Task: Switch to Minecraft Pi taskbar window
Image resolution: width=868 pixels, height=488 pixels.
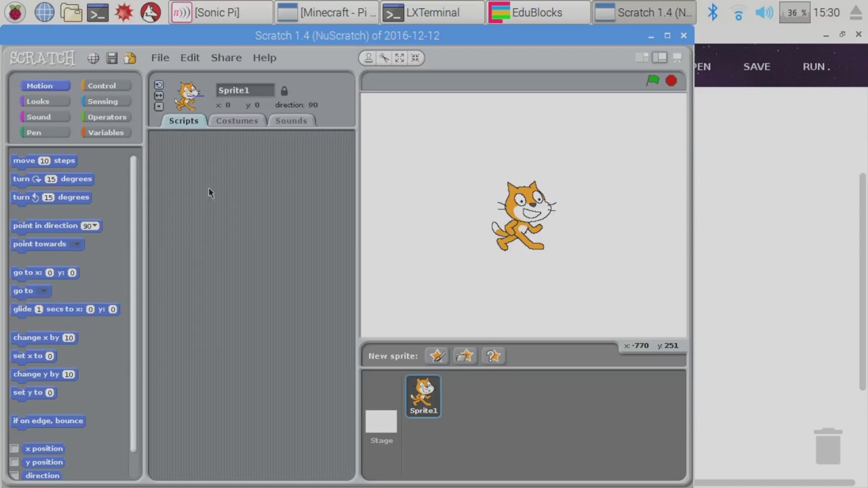Action: pos(327,12)
